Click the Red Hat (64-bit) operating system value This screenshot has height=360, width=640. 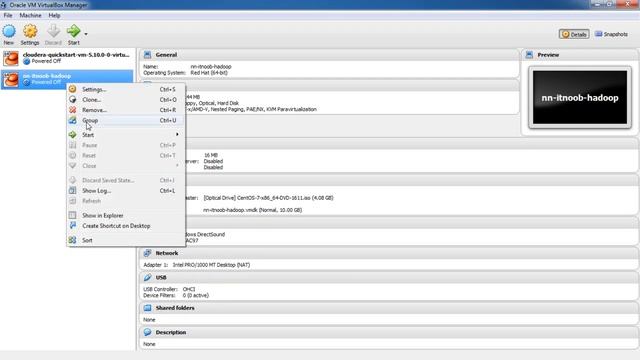click(209, 73)
